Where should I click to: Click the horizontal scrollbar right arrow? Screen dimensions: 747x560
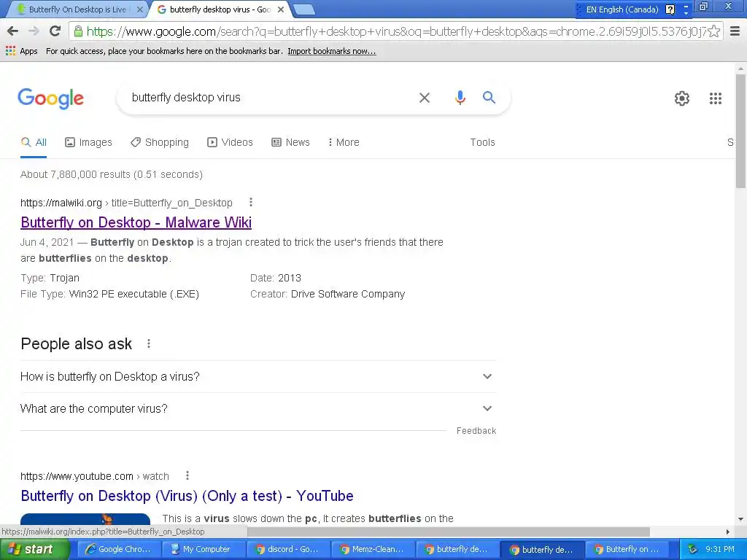727,532
